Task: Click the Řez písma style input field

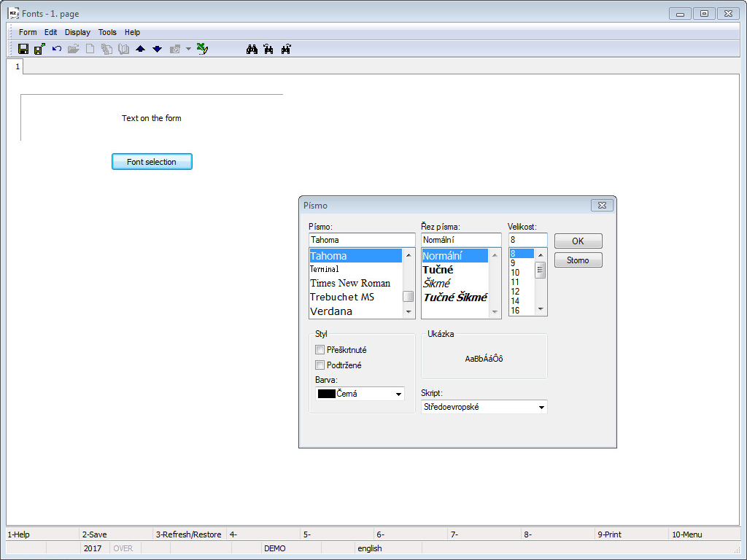Action: (x=461, y=240)
